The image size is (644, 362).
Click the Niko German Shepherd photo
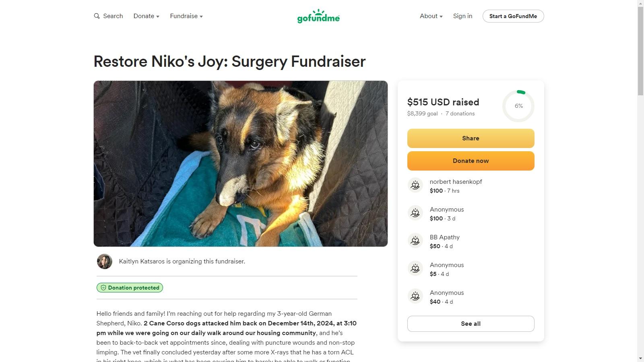[241, 164]
